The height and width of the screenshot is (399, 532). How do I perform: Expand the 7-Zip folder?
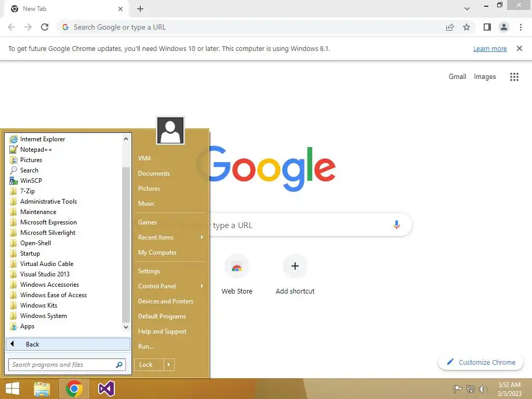point(27,191)
